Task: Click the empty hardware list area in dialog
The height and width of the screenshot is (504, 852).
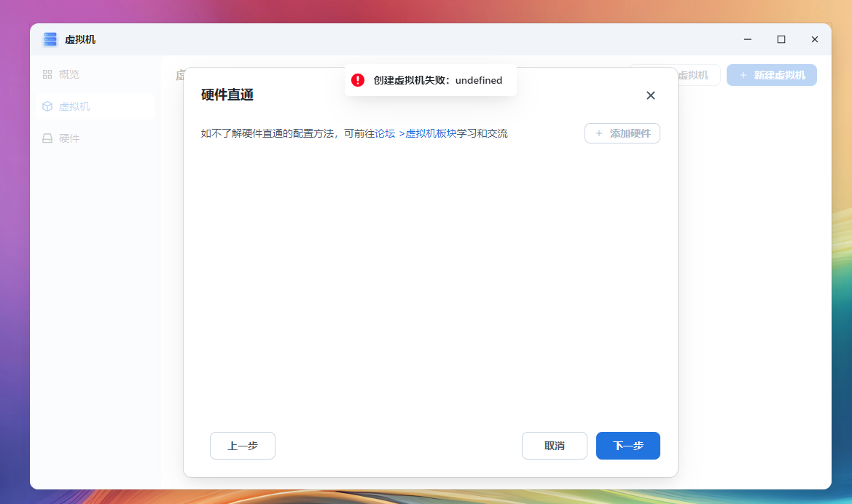Action: pyautogui.click(x=430, y=284)
